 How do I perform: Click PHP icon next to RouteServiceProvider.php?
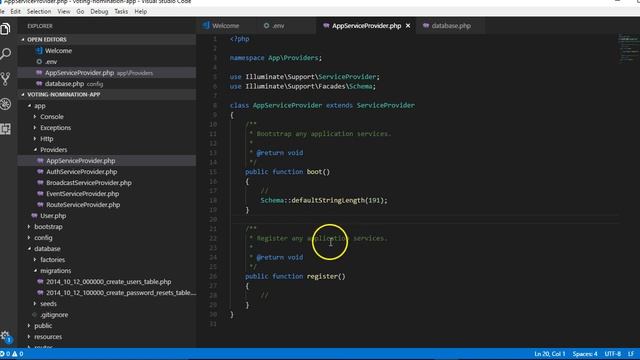pos(40,205)
